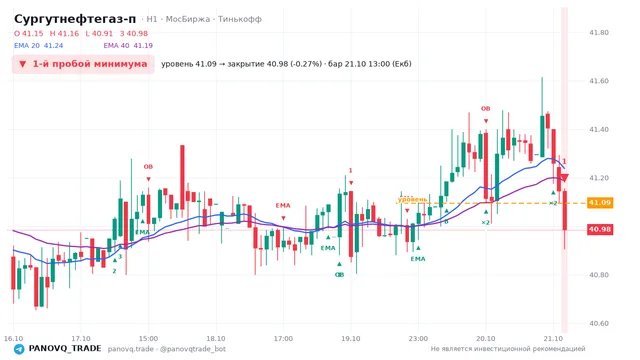640x360 pixels.
Task: Click the large red breakout triangle at the last bar
Action: [x=564, y=178]
